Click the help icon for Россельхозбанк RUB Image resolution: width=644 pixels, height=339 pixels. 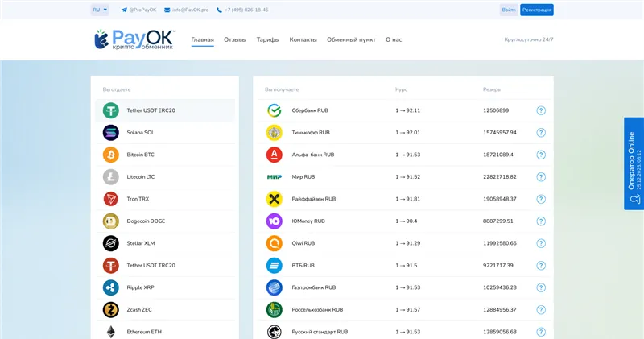(541, 310)
